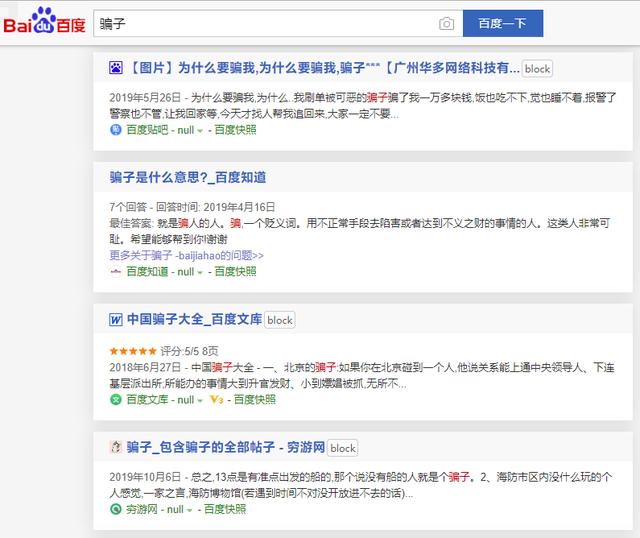Expand dropdown arrow after 穷游网 - null
Viewport: 640px width, 538px height.
[189, 510]
